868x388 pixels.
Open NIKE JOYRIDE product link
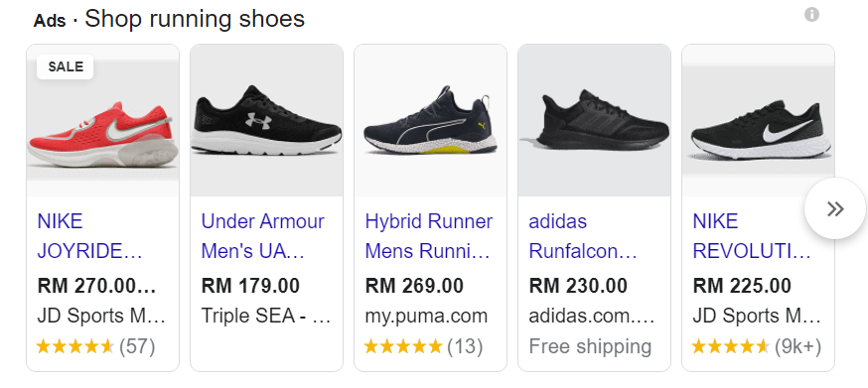(x=90, y=236)
